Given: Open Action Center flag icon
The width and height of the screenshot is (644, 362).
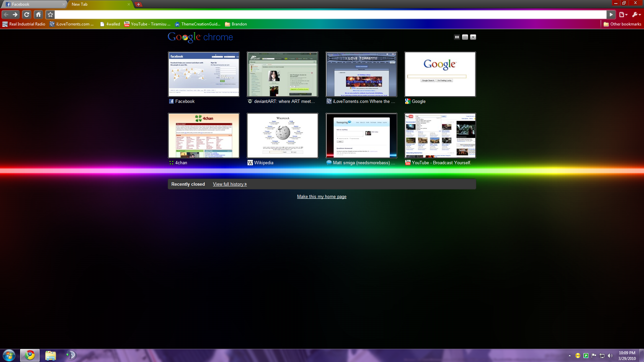Looking at the screenshot, I should pos(594,356).
